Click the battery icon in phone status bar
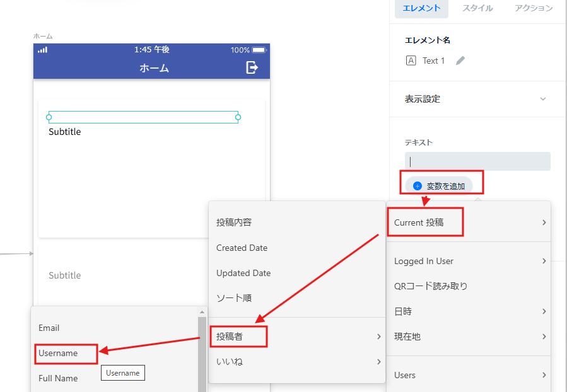Image resolution: width=567 pixels, height=392 pixels. [x=259, y=50]
